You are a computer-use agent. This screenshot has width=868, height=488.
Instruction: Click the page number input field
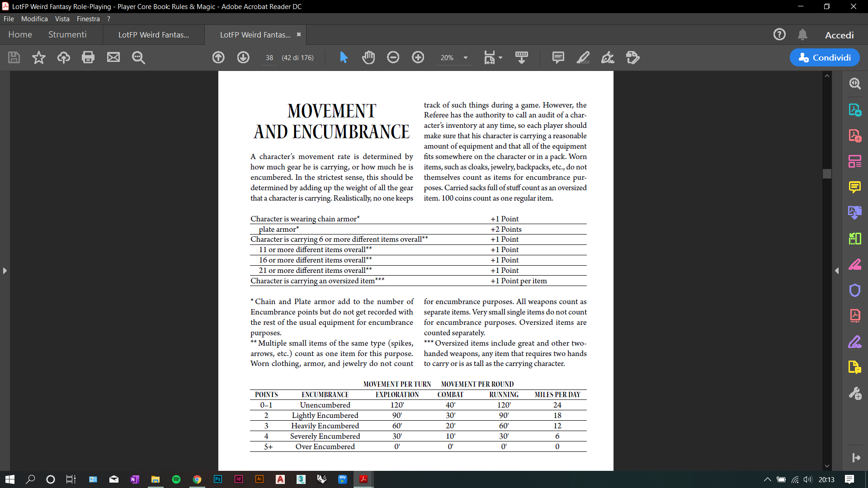[x=269, y=58]
